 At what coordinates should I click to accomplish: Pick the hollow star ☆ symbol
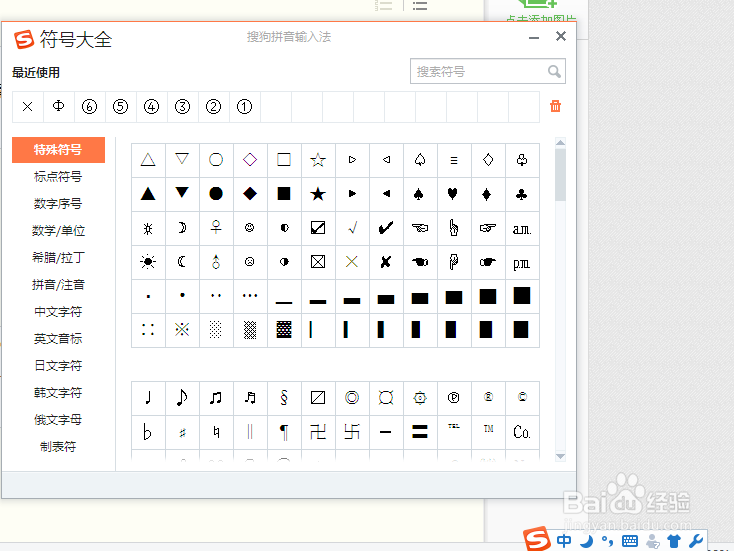tap(318, 160)
